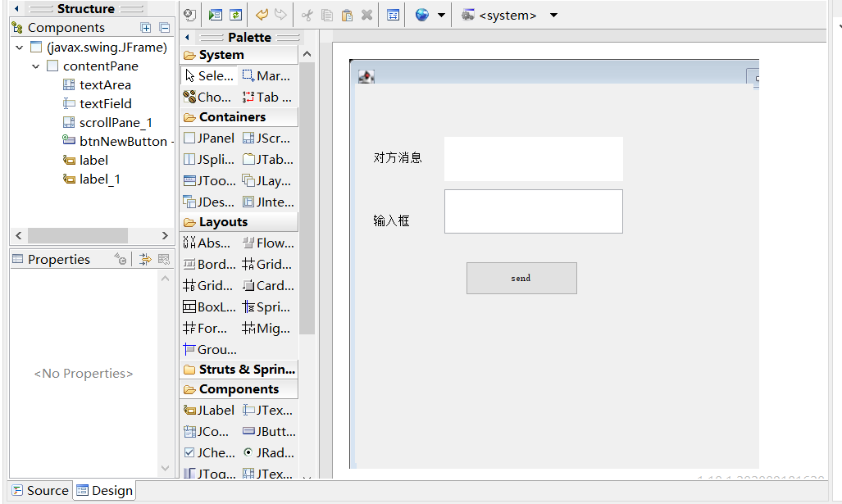
Task: Open the layout assistant toolbar icon
Action: [393, 15]
